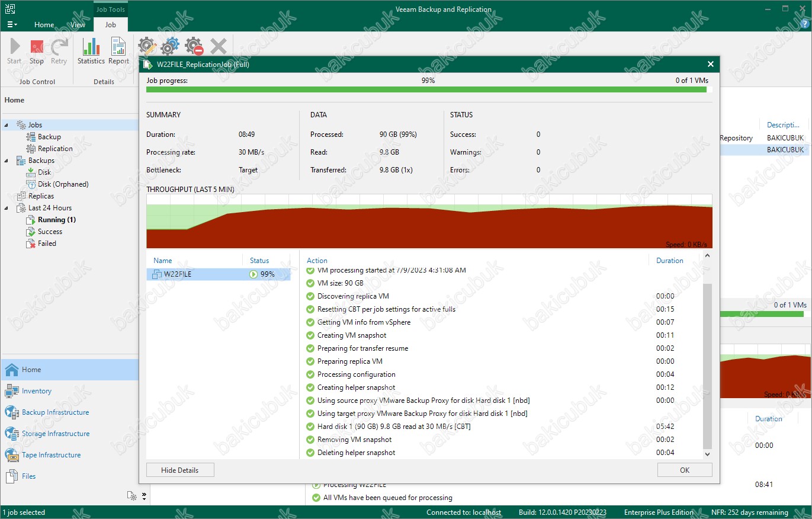Screen dimensions: 812x519
Task: Sort by the Name column header
Action: [163, 261]
